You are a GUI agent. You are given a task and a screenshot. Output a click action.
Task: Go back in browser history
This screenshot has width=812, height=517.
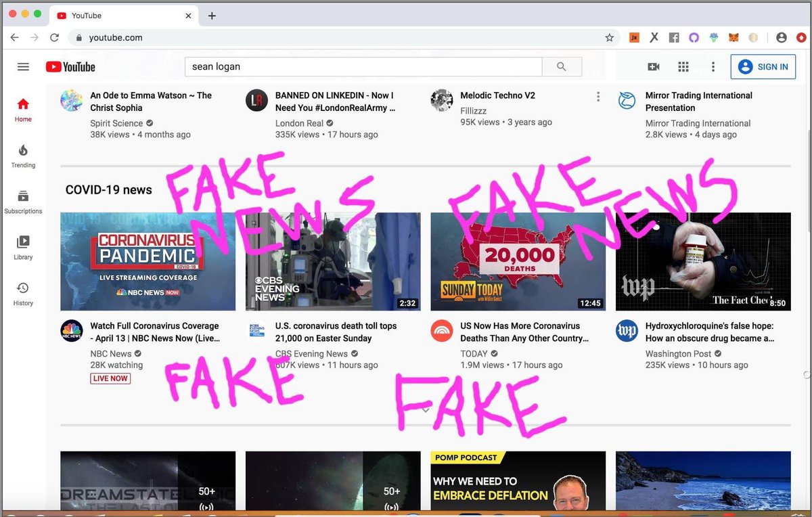(x=15, y=38)
